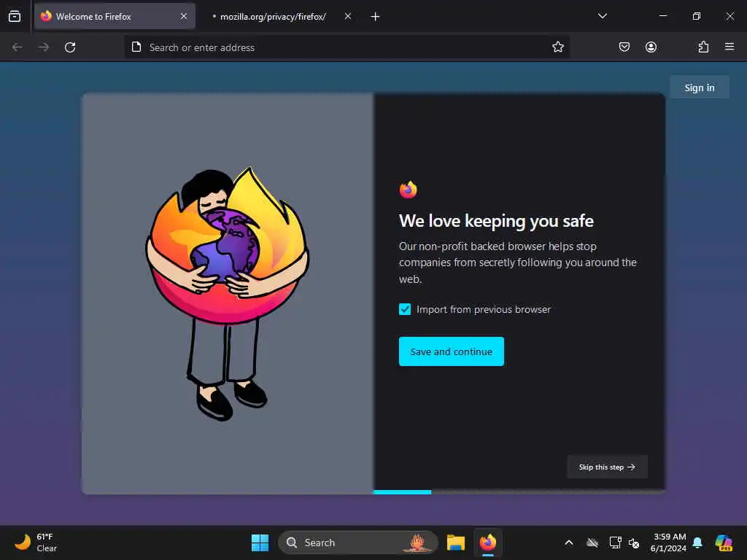Open the list all tabs chevron
Image resolution: width=747 pixels, height=560 pixels.
602,16
